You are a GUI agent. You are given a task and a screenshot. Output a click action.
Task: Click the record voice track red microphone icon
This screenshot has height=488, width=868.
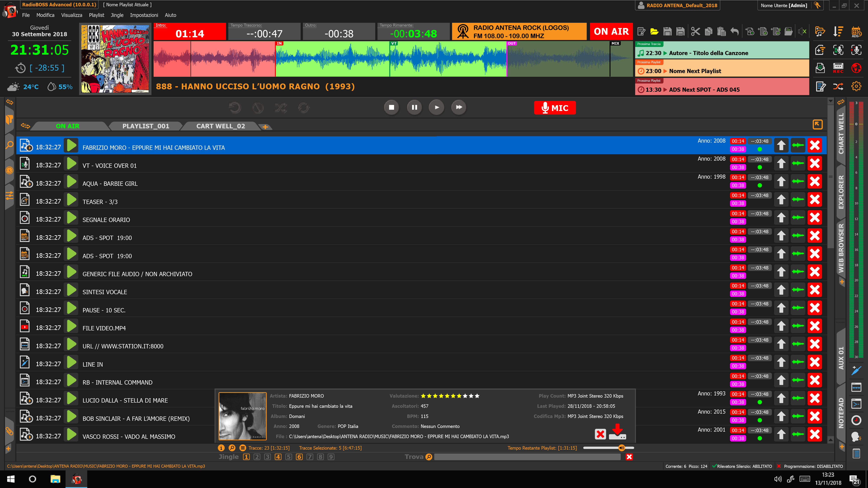[x=856, y=50]
